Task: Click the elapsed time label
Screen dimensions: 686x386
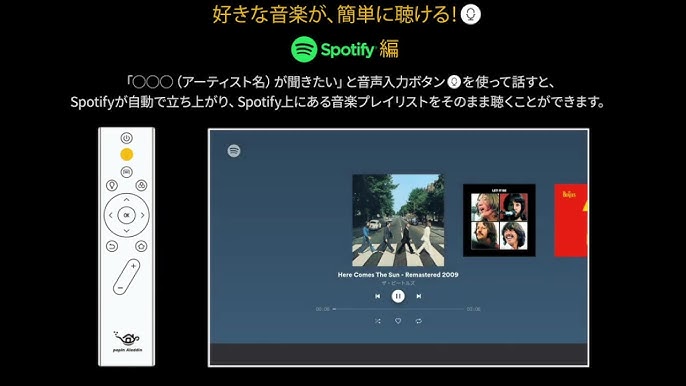Action: (x=323, y=309)
